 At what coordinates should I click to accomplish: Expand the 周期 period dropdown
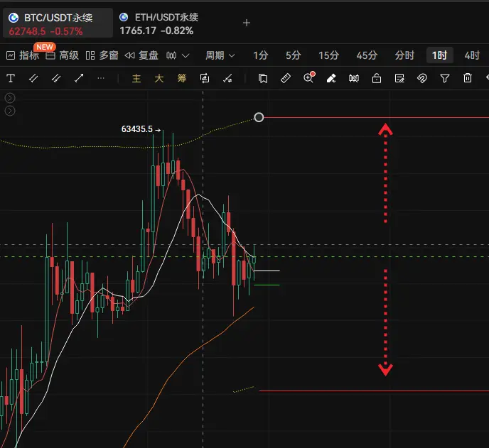coord(220,55)
